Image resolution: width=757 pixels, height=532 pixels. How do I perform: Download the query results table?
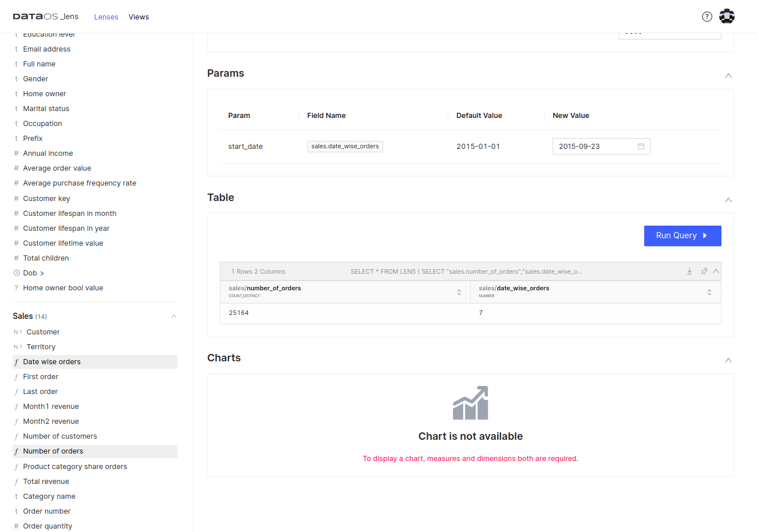689,271
